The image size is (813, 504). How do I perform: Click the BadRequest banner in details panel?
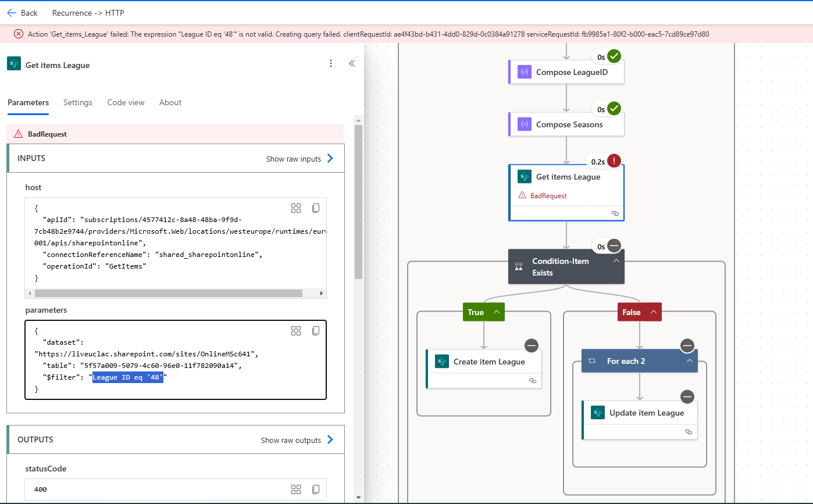coord(175,134)
